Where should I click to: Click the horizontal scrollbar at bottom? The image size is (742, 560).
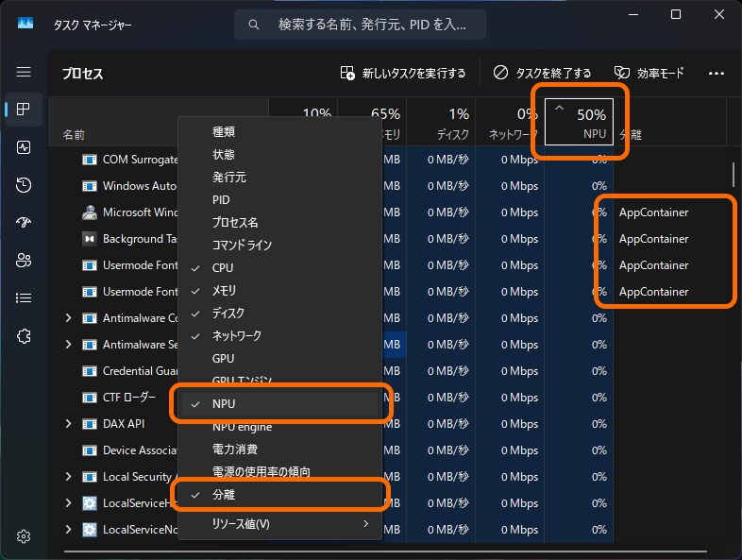click(385, 551)
